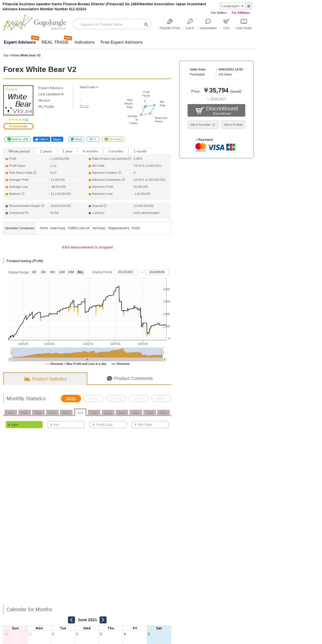Screen dimensions: 322x644
Task: Click Add to Favorites button
Action: pyautogui.click(x=203, y=125)
